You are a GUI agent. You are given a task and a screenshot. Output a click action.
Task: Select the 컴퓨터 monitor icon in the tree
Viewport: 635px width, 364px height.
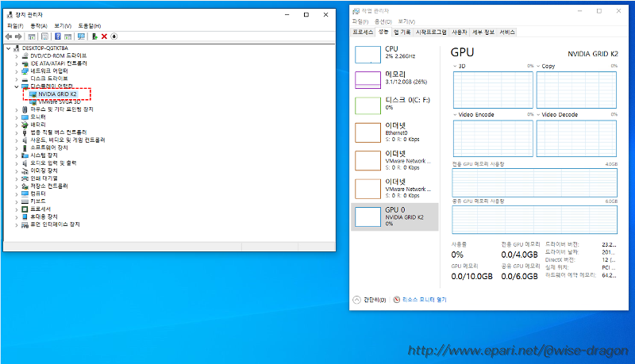pos(25,193)
